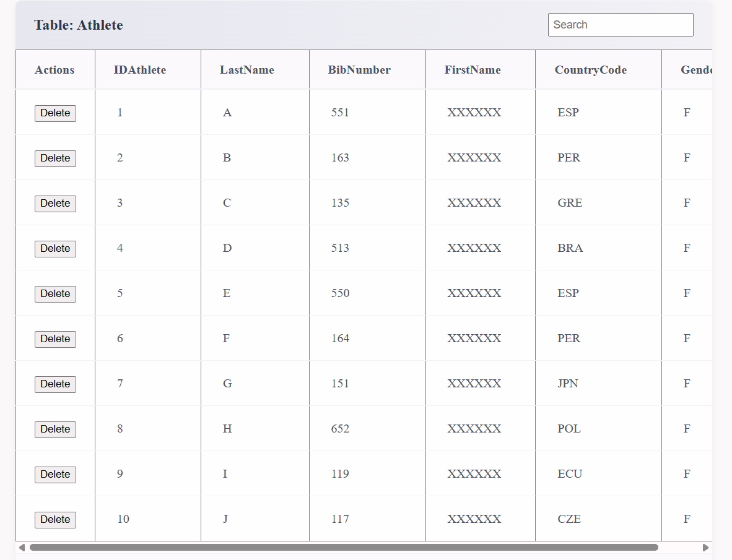Image resolution: width=732 pixels, height=560 pixels.
Task: Click country code ECU cell
Action: (598, 474)
